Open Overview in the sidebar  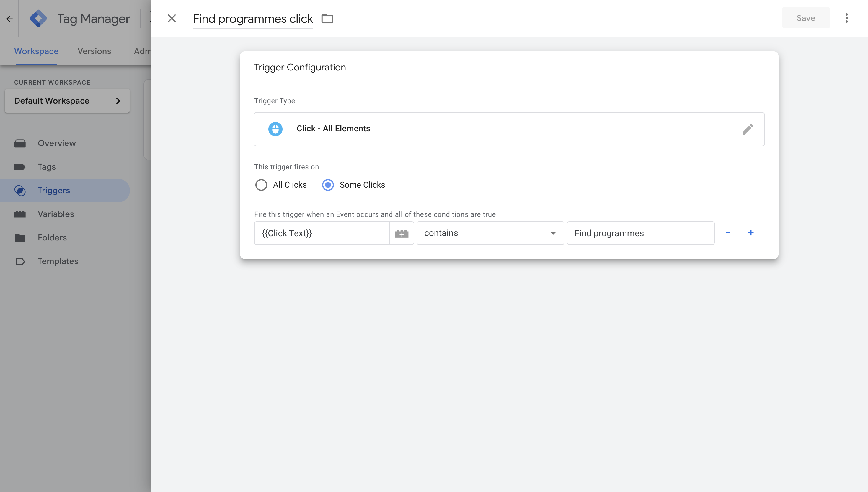65,143
